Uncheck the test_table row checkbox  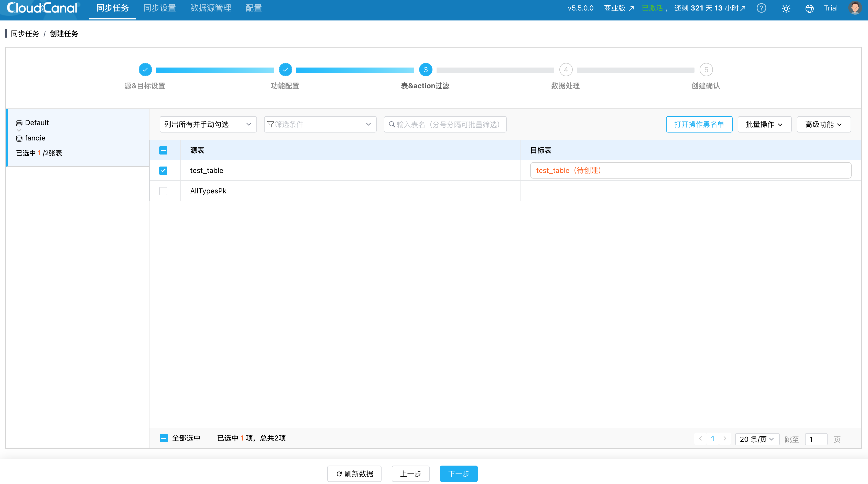pyautogui.click(x=163, y=170)
